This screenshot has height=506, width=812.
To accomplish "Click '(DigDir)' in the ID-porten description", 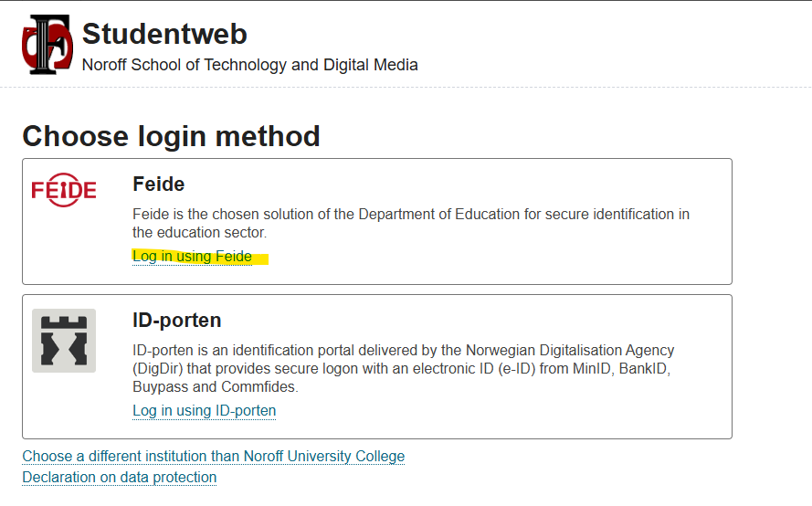I will (164, 368).
